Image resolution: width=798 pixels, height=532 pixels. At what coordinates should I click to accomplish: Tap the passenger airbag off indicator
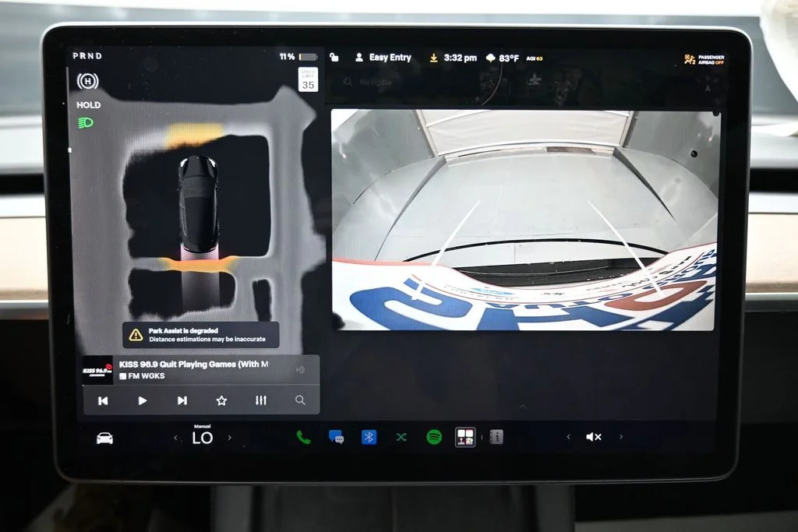point(704,59)
